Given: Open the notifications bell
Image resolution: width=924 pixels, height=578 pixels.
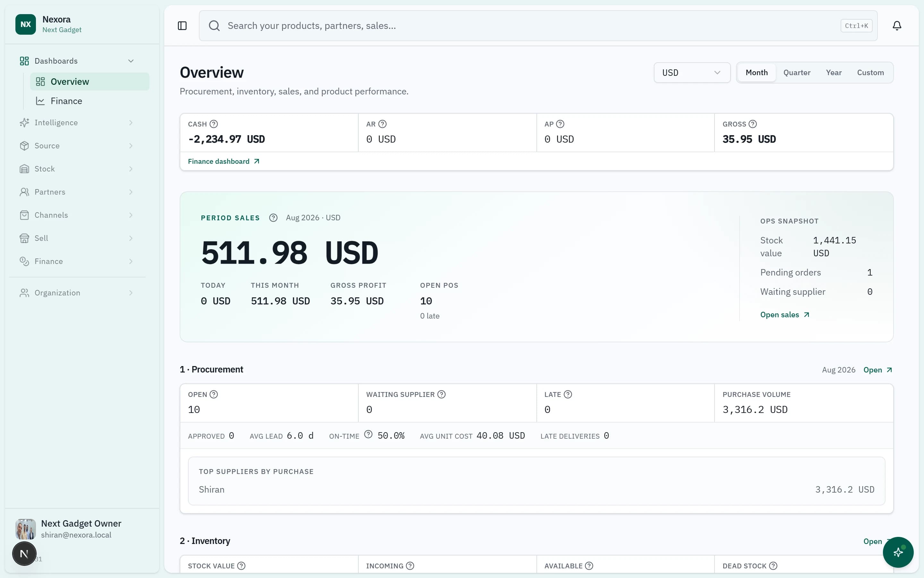Looking at the screenshot, I should [897, 26].
